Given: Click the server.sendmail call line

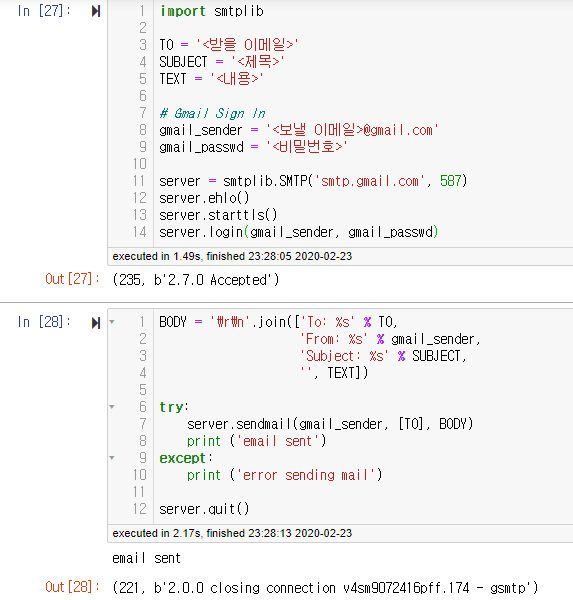Looking at the screenshot, I should pyautogui.click(x=330, y=424).
